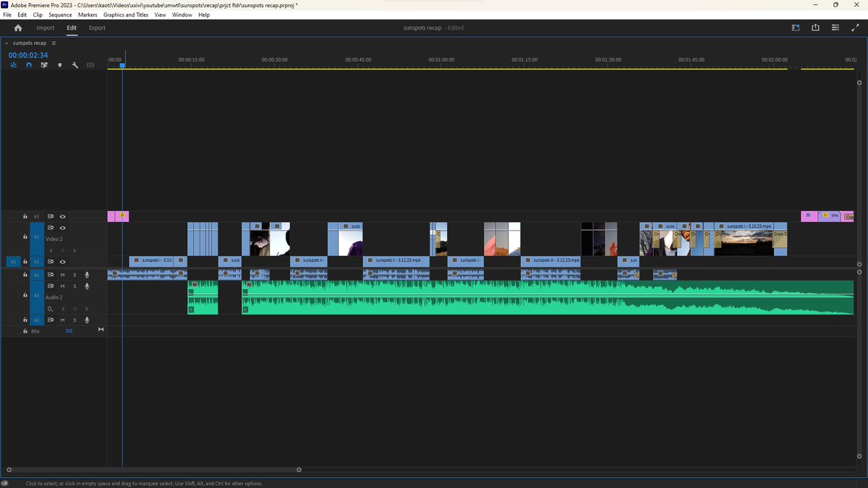The image size is (868, 488).
Task: Hide the Video 2 track output eye
Action: [63, 228]
